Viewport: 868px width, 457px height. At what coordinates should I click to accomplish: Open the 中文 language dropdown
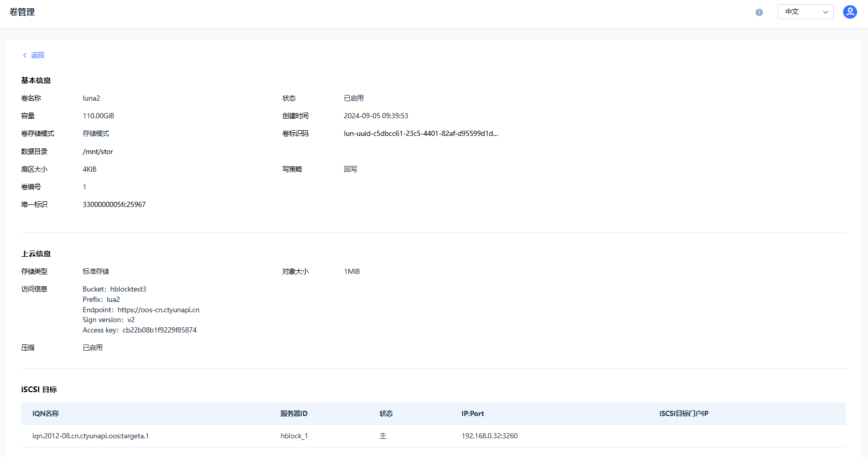(805, 12)
